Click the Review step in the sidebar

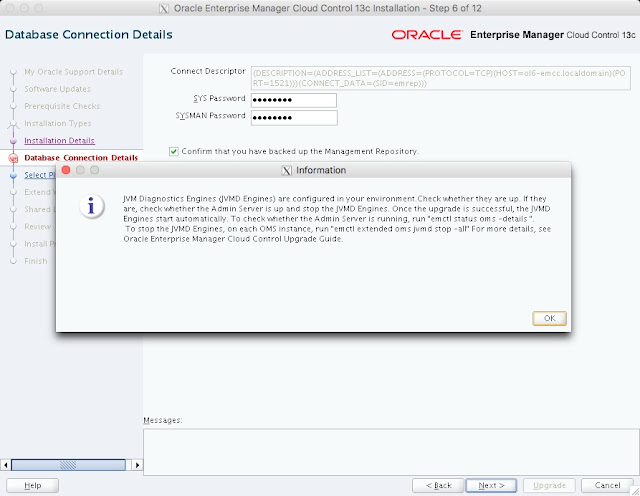pyautogui.click(x=38, y=227)
